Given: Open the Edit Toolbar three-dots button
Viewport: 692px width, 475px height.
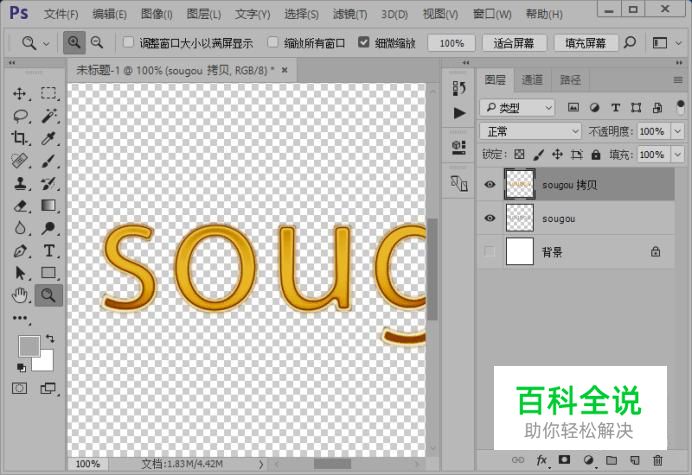Looking at the screenshot, I should [20, 318].
